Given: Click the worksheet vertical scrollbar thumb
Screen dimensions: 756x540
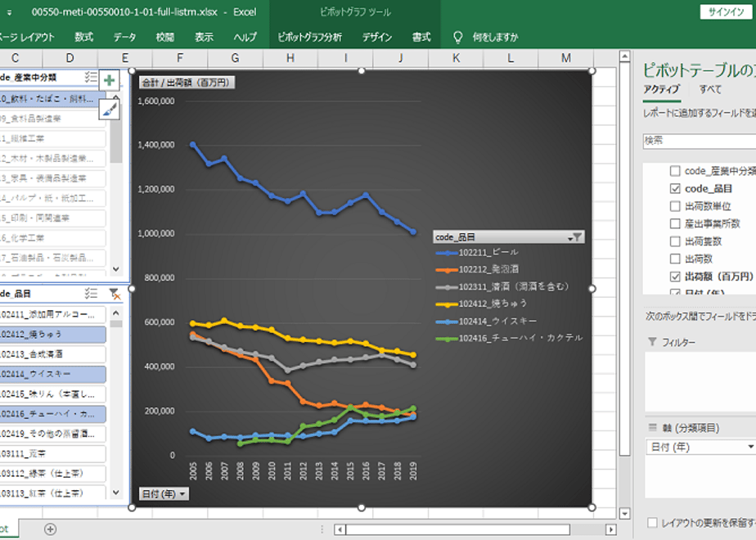Looking at the screenshot, I should [x=624, y=259].
